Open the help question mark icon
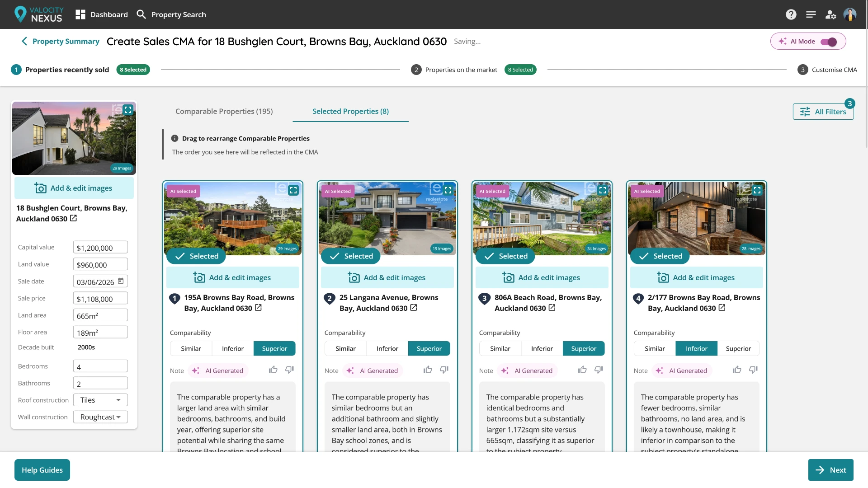 click(791, 14)
